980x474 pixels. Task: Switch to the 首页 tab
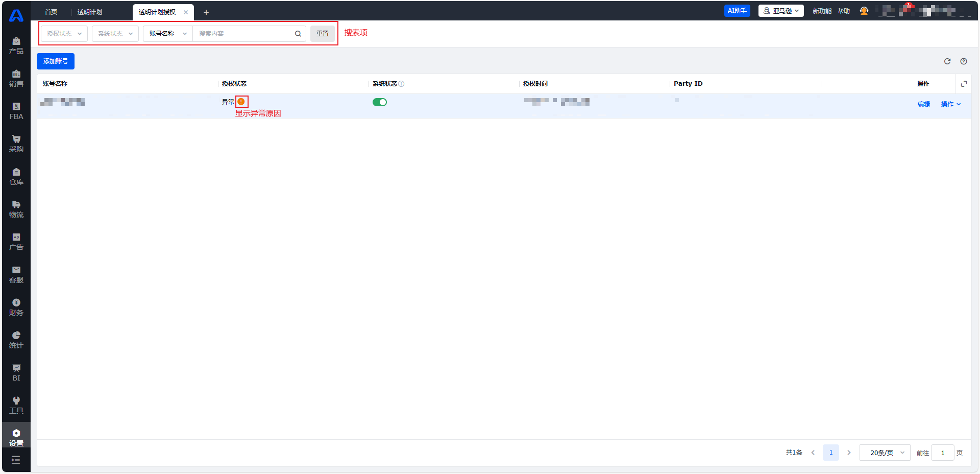51,12
